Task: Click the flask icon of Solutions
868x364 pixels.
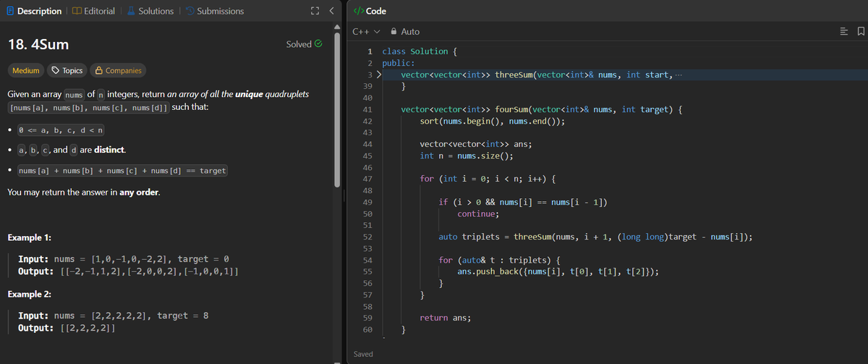Action: point(131,11)
